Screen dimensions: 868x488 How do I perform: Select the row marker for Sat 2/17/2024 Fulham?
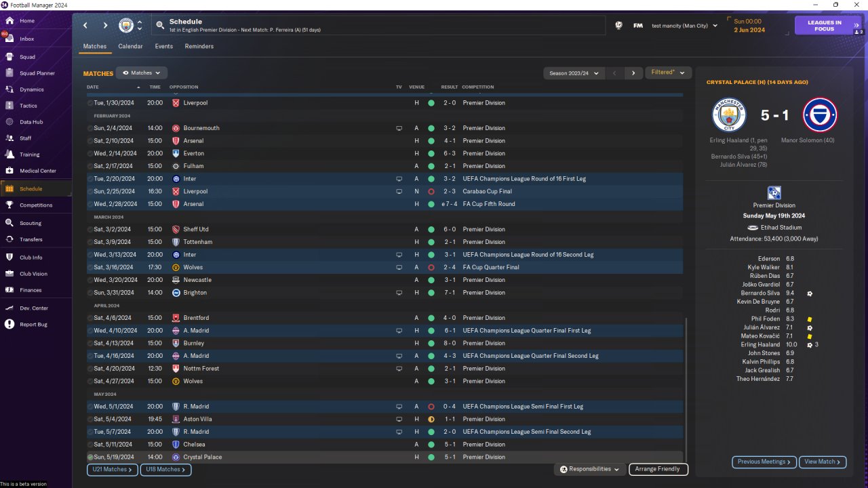click(x=90, y=166)
